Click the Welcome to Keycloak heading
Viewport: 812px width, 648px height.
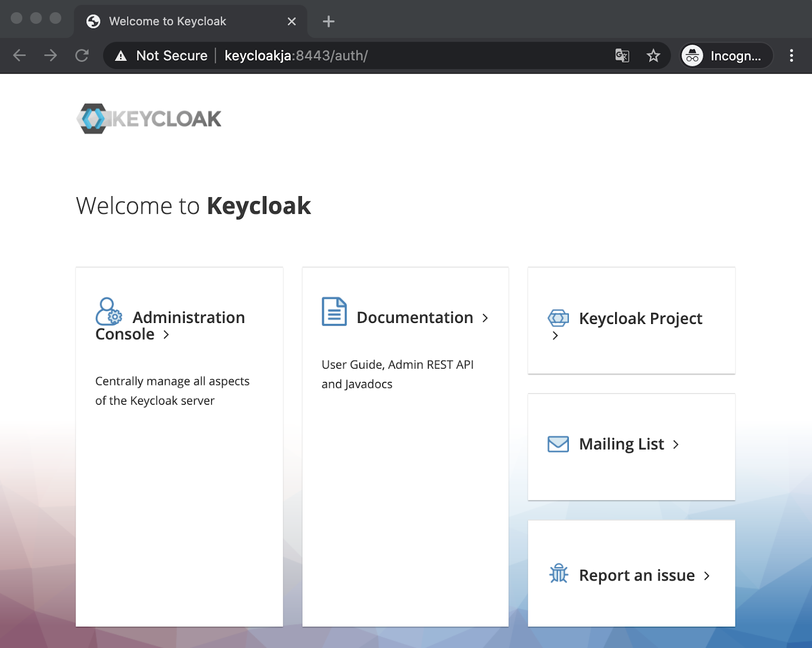pos(193,206)
